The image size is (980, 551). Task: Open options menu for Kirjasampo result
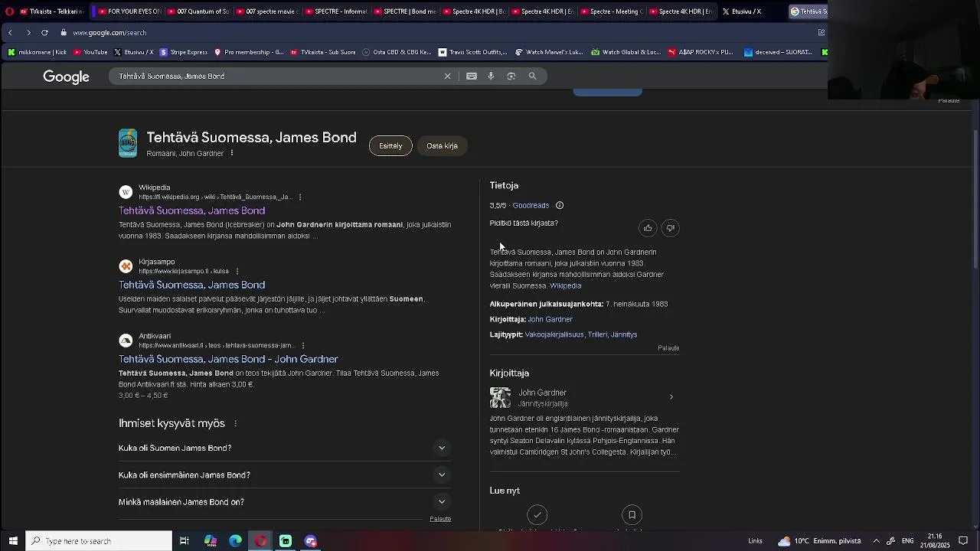(237, 272)
